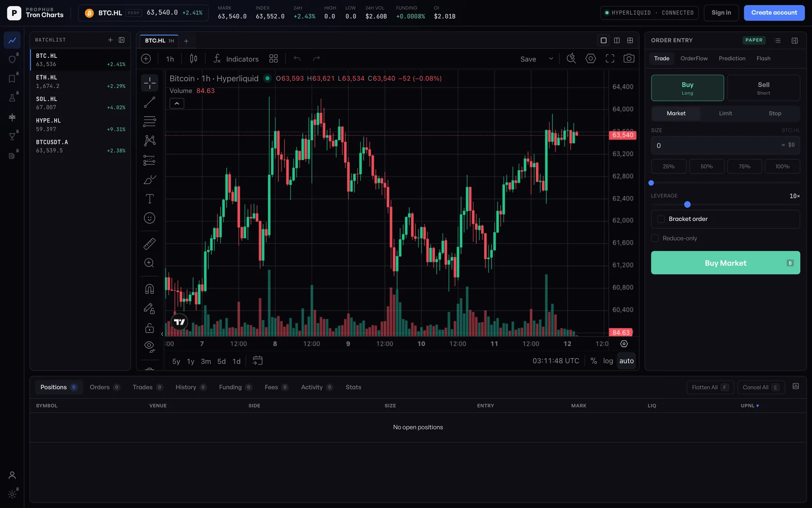Enter fullscreen chart mode
Screen dimensions: 812x508
610,59
